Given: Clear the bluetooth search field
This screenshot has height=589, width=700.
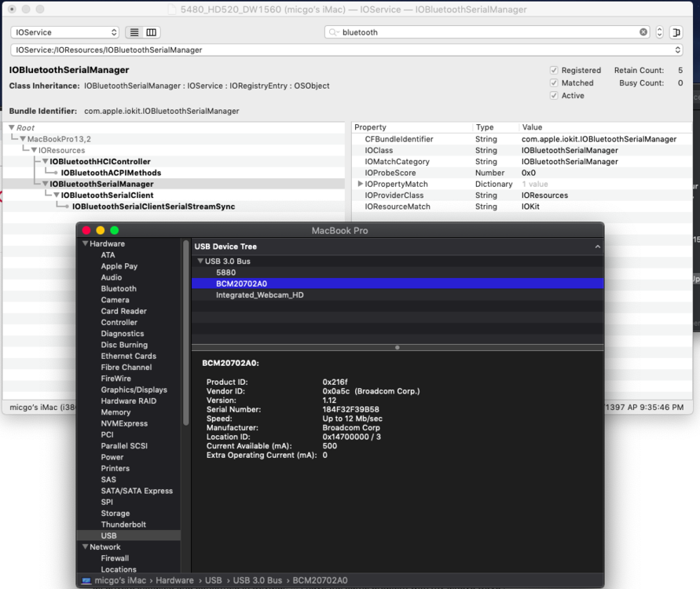Looking at the screenshot, I should 643,32.
